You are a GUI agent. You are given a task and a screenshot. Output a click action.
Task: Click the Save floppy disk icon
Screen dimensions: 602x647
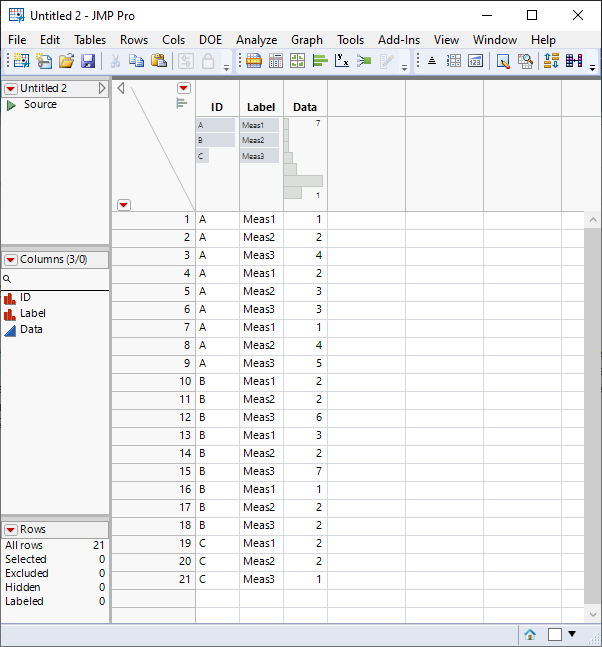coord(88,61)
